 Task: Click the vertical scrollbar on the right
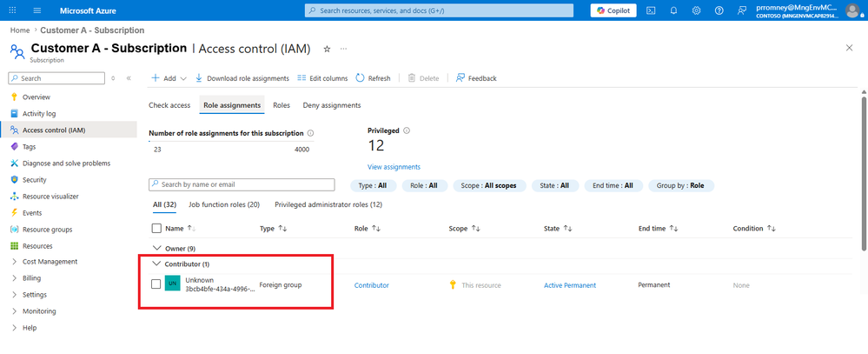pyautogui.click(x=865, y=173)
